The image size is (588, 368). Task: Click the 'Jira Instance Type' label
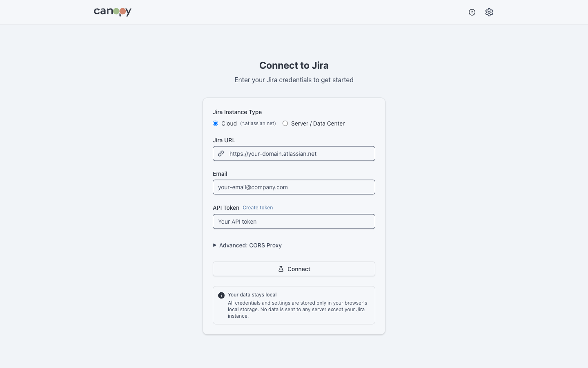coord(237,112)
